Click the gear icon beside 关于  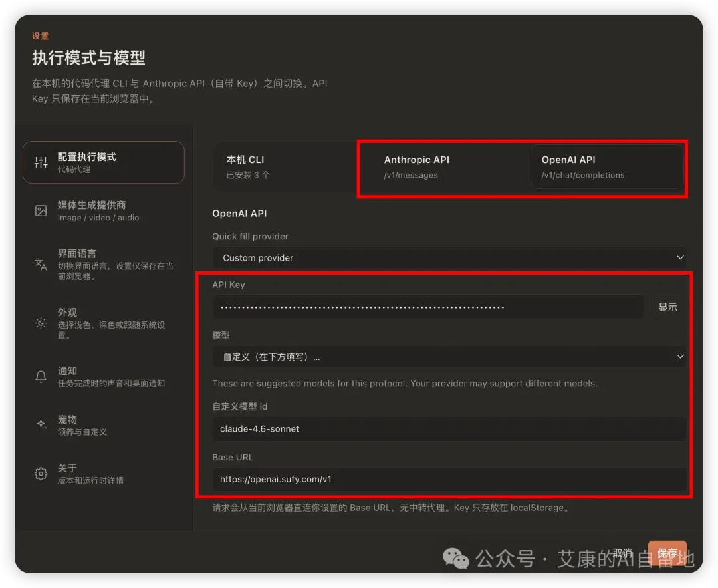click(x=41, y=474)
